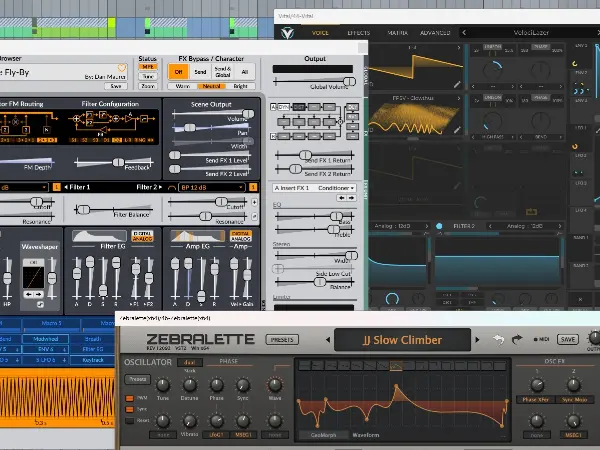
Task: Toggle Amp EG Digital/Analog switch
Action: coord(241,236)
